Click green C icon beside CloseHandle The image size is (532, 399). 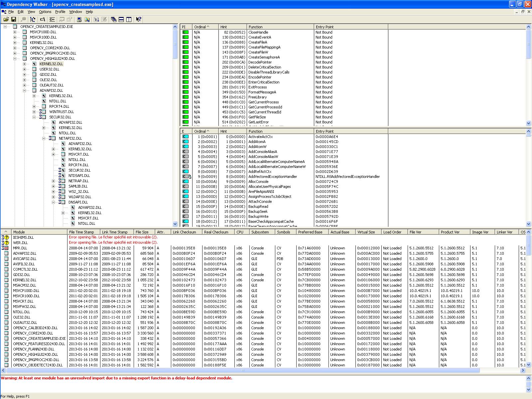point(186,32)
